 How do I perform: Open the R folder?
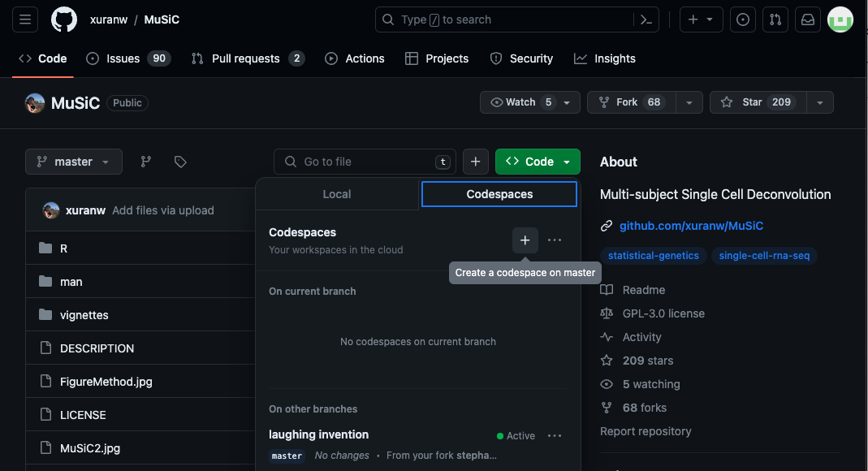63,248
